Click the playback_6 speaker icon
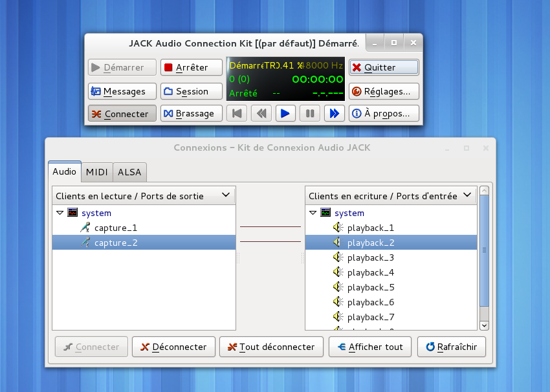This screenshot has height=392, width=550. coord(338,302)
